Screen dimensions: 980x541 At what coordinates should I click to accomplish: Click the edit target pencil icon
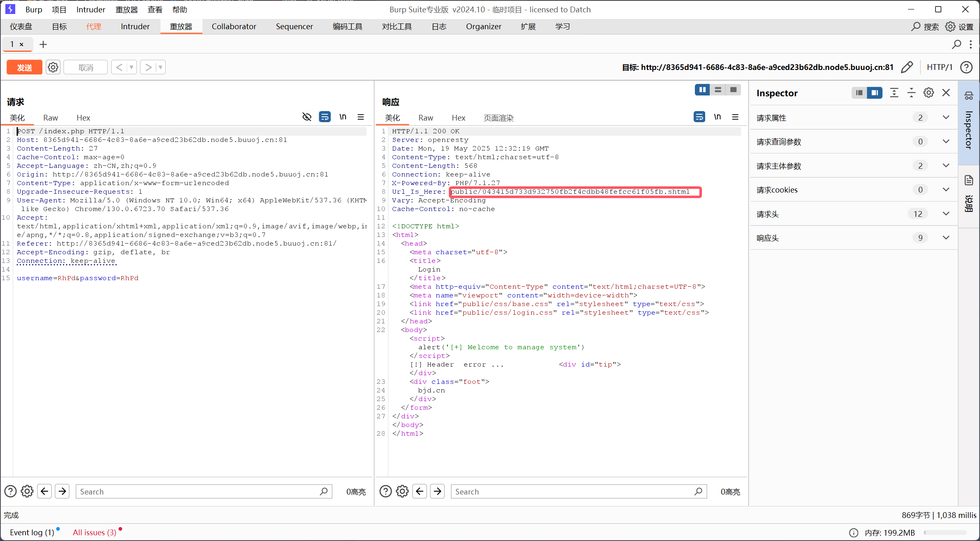907,67
